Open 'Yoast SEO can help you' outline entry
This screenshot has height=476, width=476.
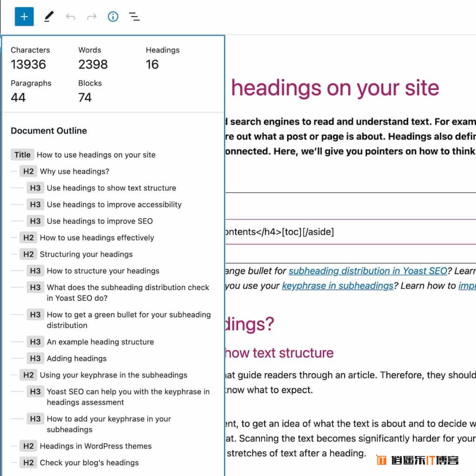118,397
